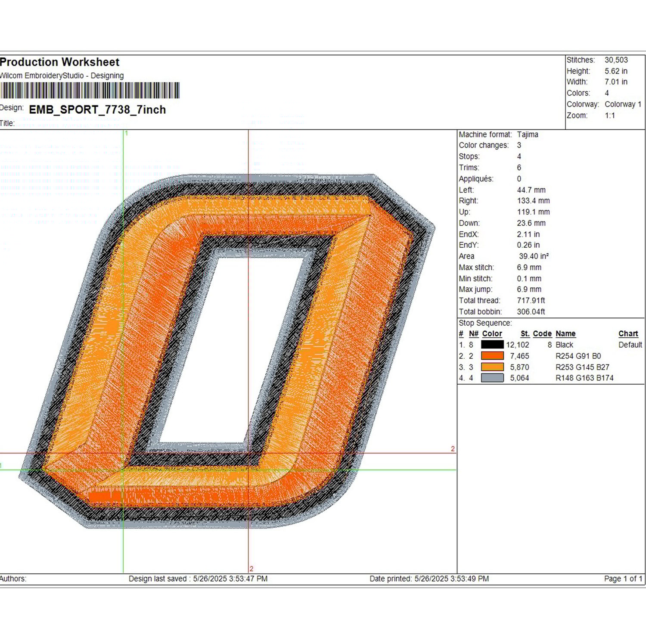Image resolution: width=646 pixels, height=644 pixels.
Task: Click down value 23.6 mm
Action: [531, 223]
